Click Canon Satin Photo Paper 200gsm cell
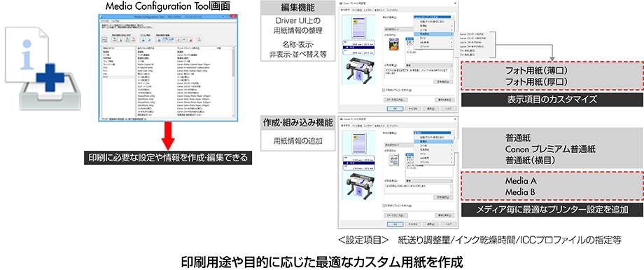Image resolution: width=644 pixels, height=270 pixels. click(193, 99)
